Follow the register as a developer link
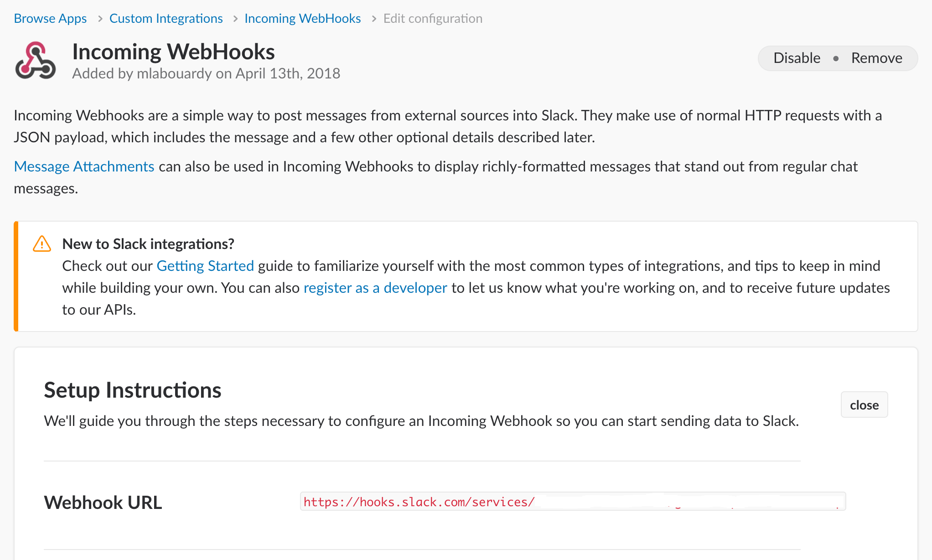Image resolution: width=932 pixels, height=560 pixels. point(375,288)
